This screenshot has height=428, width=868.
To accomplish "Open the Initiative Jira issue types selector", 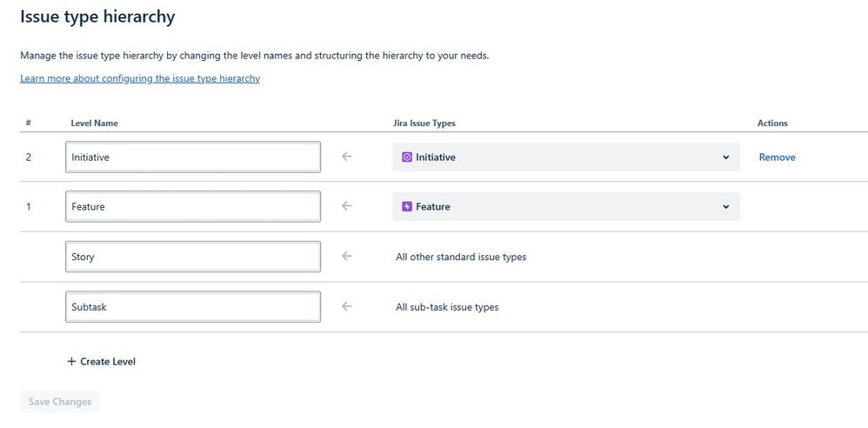I will (x=565, y=157).
